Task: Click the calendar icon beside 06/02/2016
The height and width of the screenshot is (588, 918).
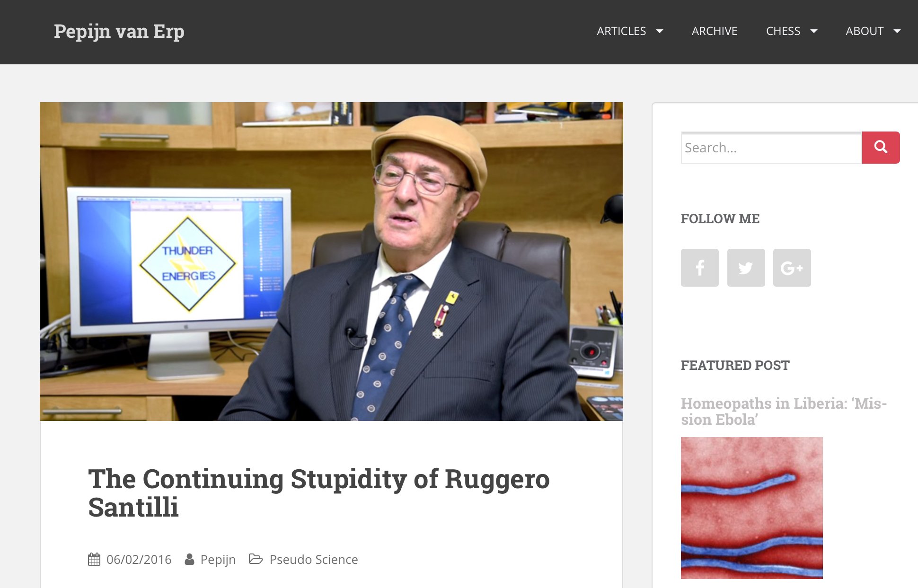Action: coord(94,559)
